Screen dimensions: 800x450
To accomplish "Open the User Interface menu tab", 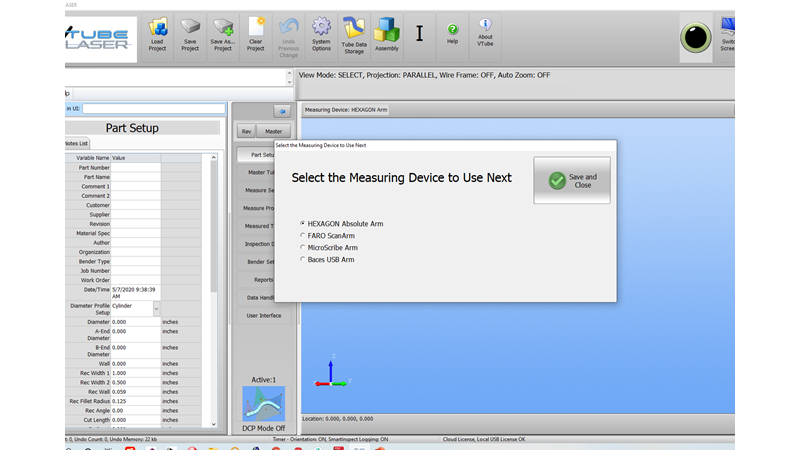I will [x=265, y=315].
